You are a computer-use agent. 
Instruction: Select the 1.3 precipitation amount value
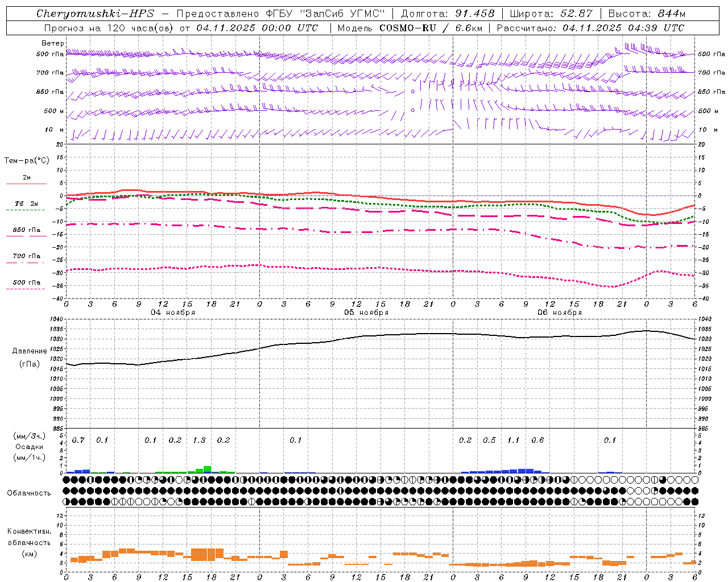(x=199, y=440)
